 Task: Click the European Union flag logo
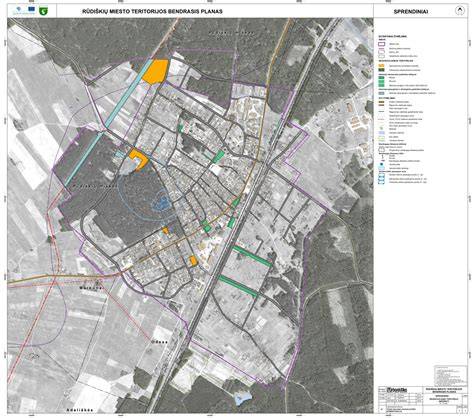pos(32,9)
